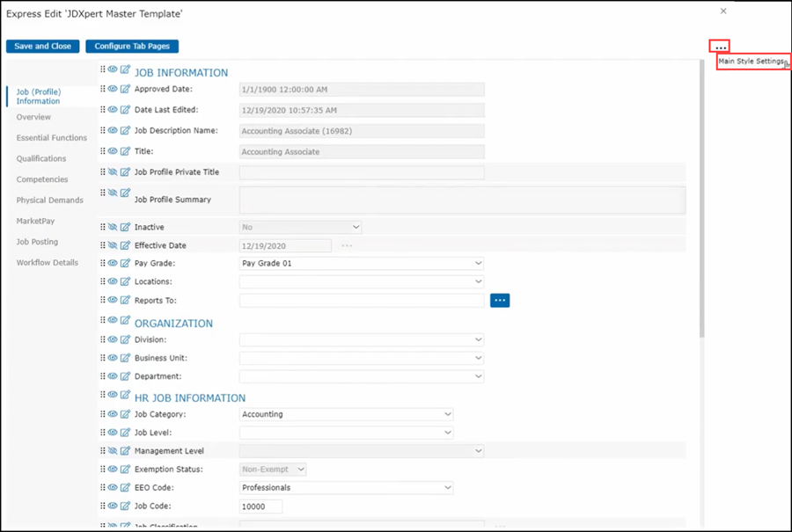
Task: Click the edit icon for Approved Date
Action: (125, 89)
